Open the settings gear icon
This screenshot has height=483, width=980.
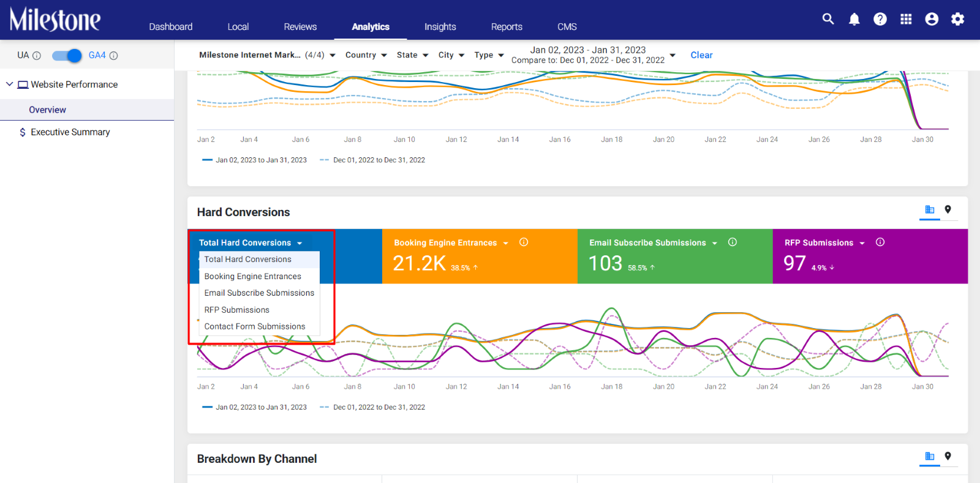[957, 20]
